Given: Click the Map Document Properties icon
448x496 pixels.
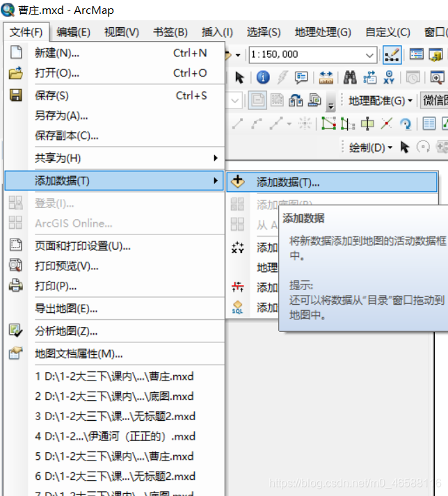Looking at the screenshot, I should (x=15, y=353).
